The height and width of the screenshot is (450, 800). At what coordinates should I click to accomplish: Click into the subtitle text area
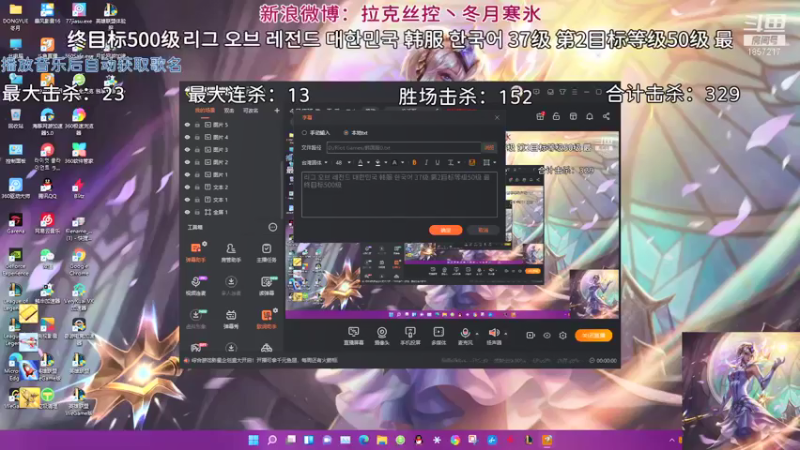pos(399,194)
